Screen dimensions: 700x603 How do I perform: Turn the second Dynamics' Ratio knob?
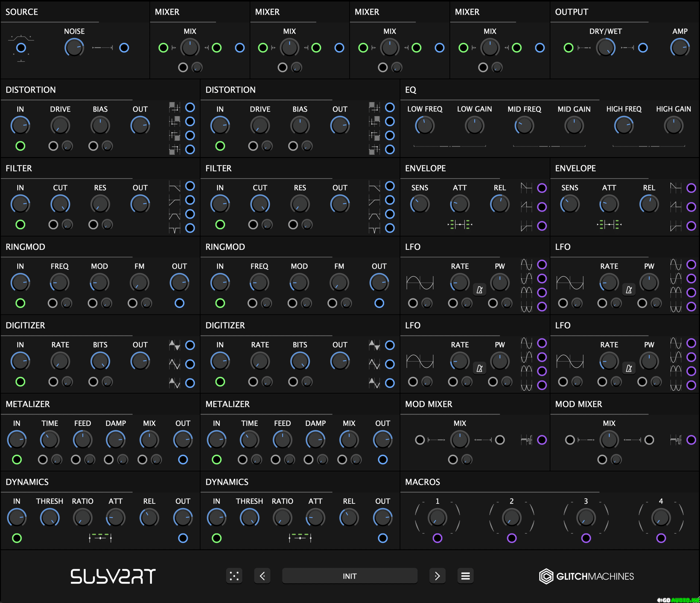click(x=282, y=517)
